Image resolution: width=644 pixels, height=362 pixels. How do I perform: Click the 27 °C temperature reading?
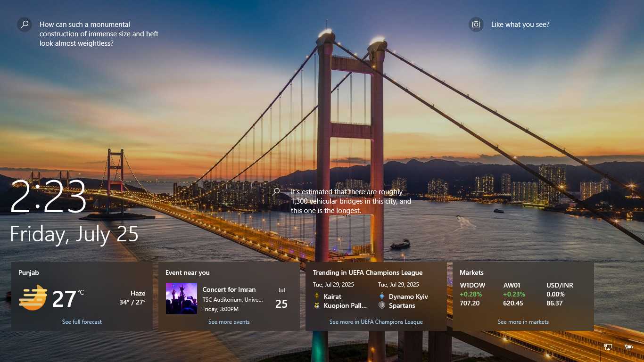tap(68, 299)
